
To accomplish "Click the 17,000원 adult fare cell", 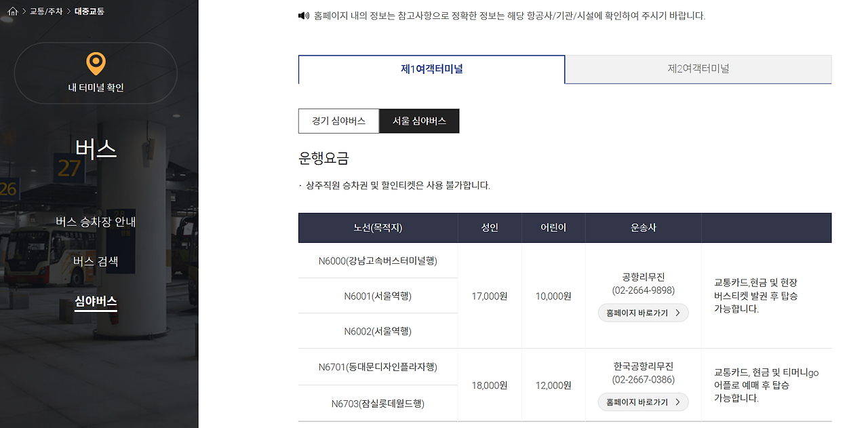I will tap(490, 296).
